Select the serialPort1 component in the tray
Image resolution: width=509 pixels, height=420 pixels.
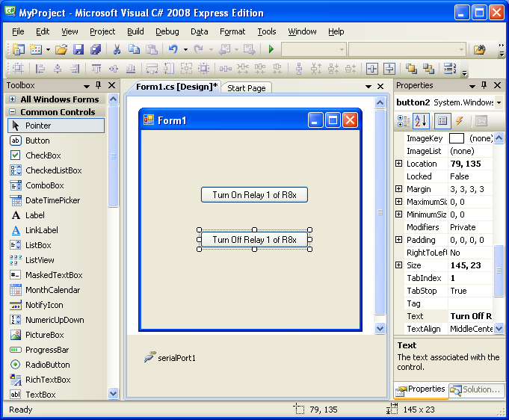point(170,358)
